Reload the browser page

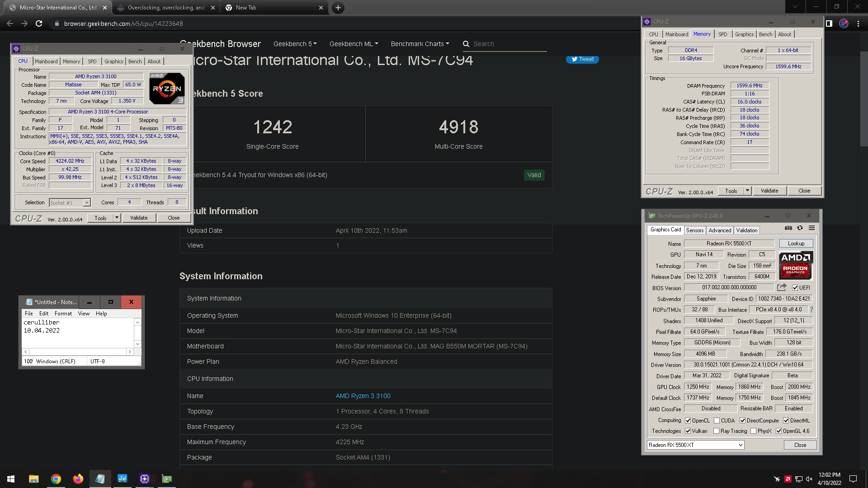39,23
